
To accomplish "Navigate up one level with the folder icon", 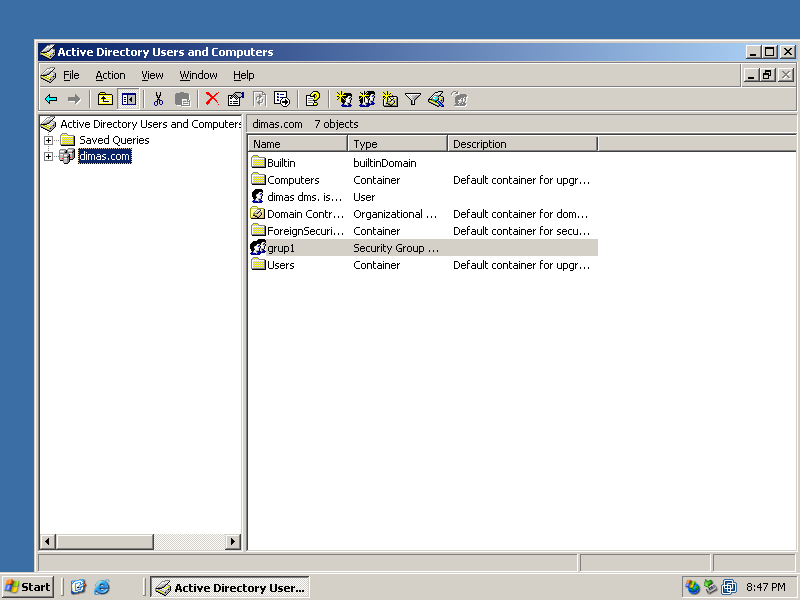I will [x=105, y=99].
